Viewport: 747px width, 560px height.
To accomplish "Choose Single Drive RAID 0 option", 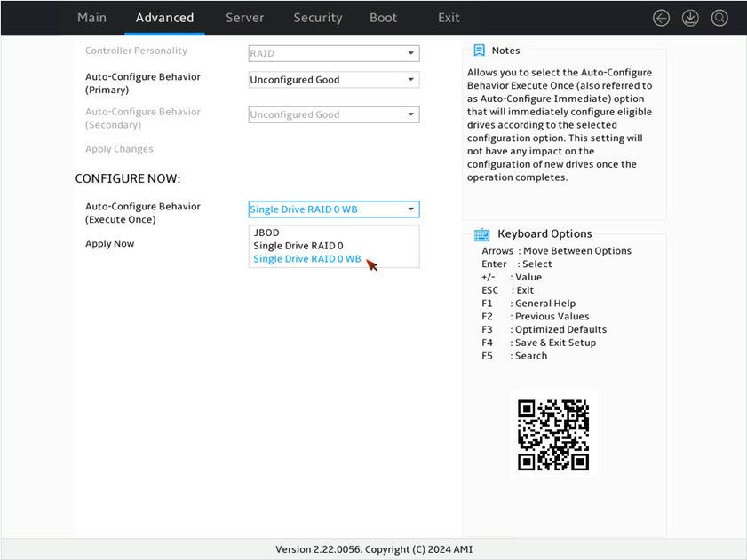I will tap(298, 246).
